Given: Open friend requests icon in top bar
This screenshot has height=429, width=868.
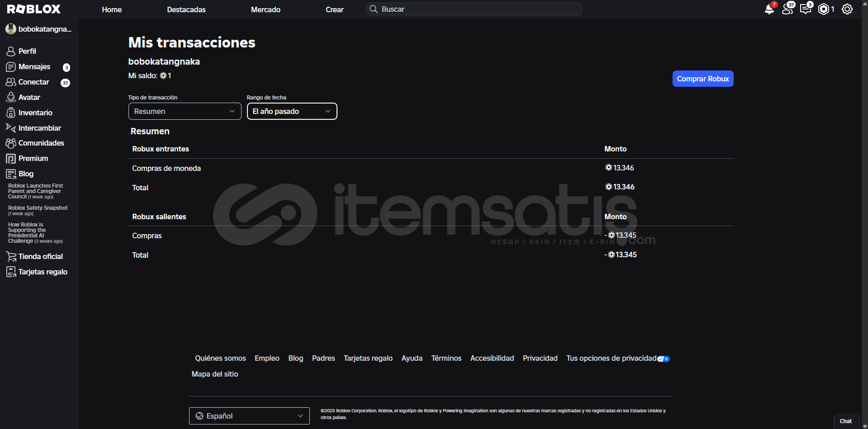Looking at the screenshot, I should (x=787, y=9).
